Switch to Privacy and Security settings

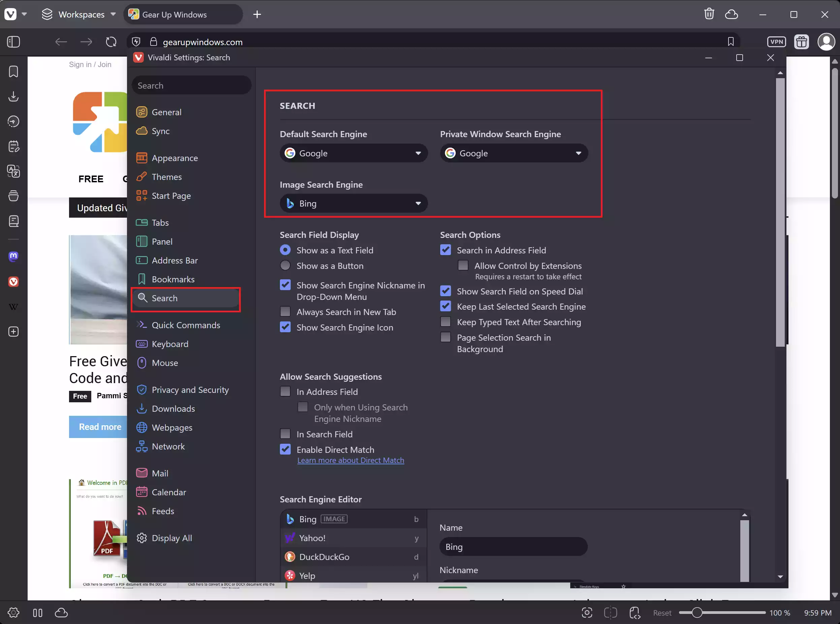[190, 389]
